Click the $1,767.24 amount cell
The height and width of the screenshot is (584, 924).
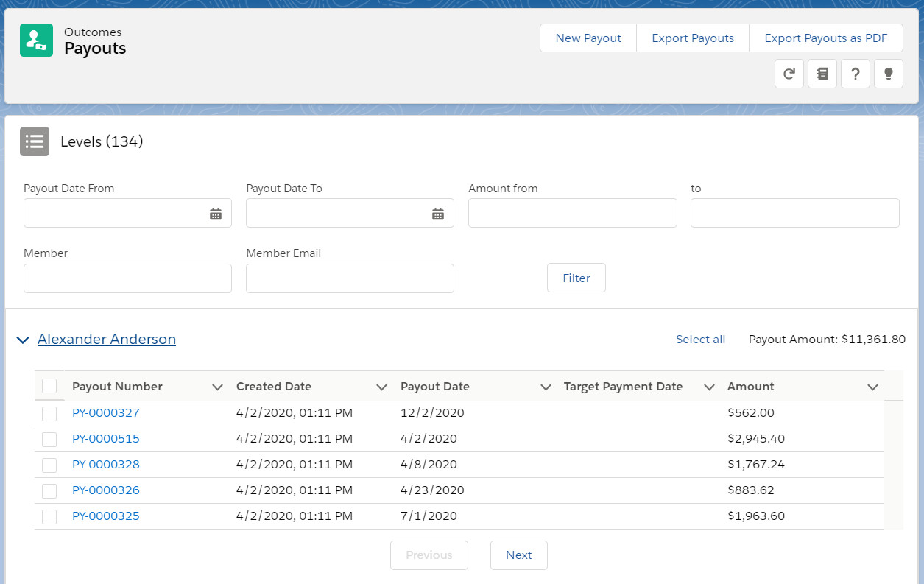coord(756,465)
